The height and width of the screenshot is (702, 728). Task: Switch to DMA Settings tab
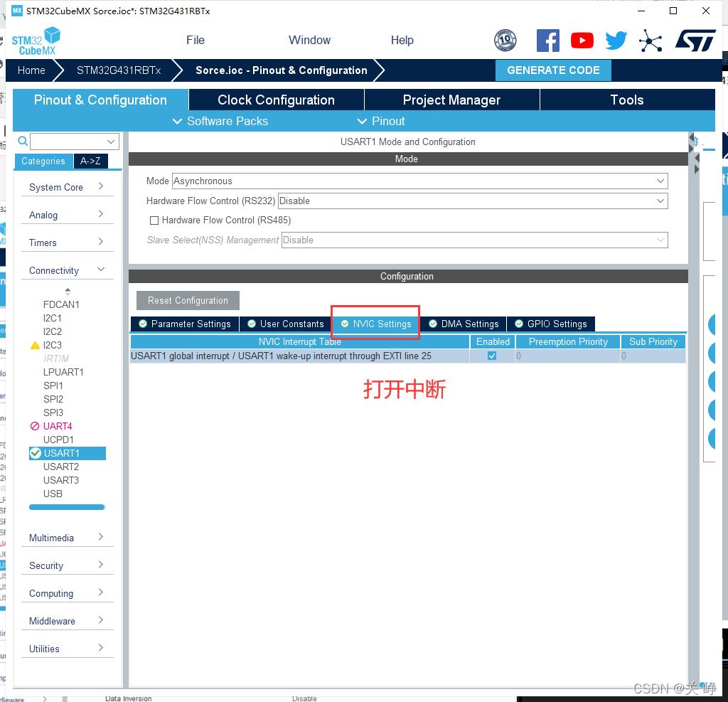coord(464,324)
